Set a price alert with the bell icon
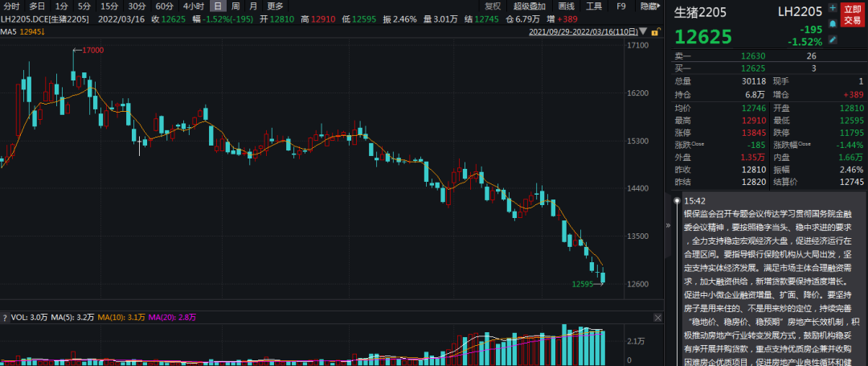This screenshot has height=366, width=868. [x=832, y=24]
